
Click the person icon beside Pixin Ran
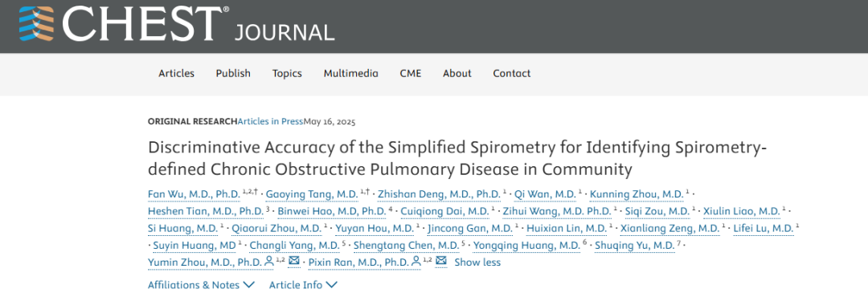[x=416, y=262]
